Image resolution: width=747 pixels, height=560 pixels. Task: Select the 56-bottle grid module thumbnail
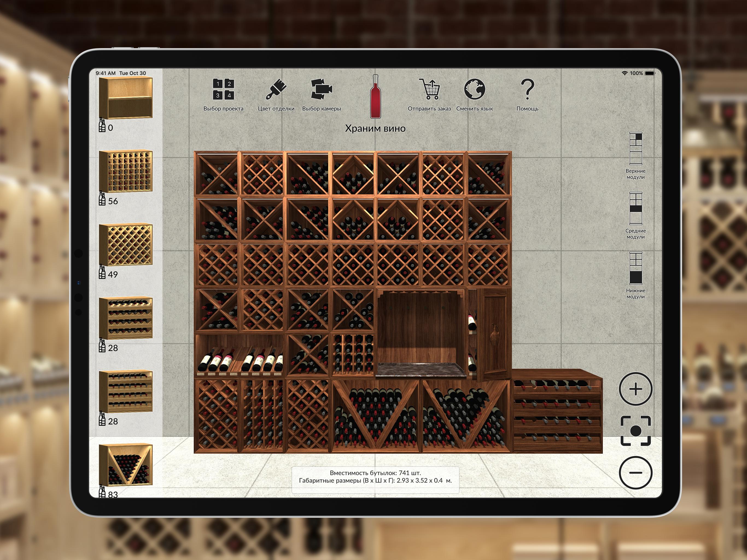tap(126, 171)
